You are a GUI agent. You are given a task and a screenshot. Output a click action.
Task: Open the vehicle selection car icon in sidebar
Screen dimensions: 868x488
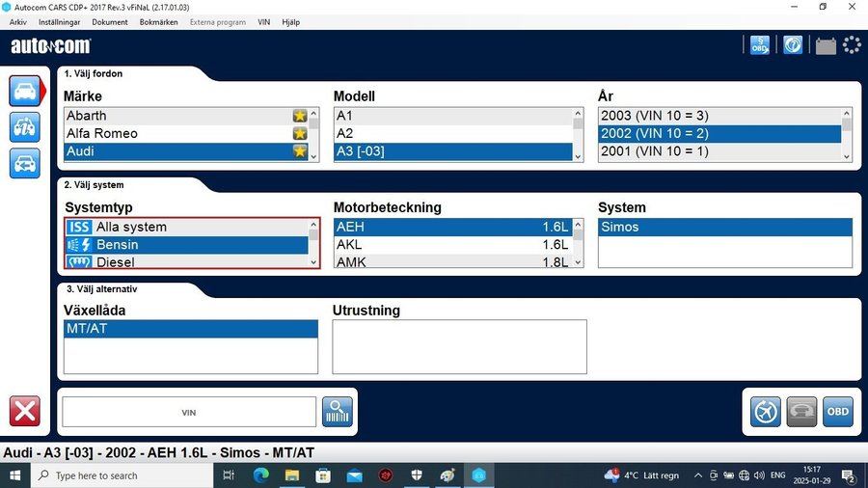[25, 92]
